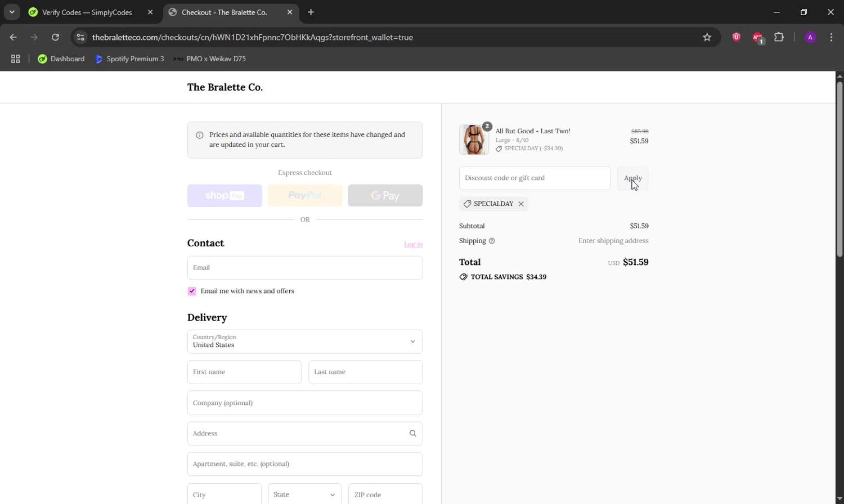Click the TOTAL SAVINGS tag icon
The image size is (844, 504).
click(463, 277)
